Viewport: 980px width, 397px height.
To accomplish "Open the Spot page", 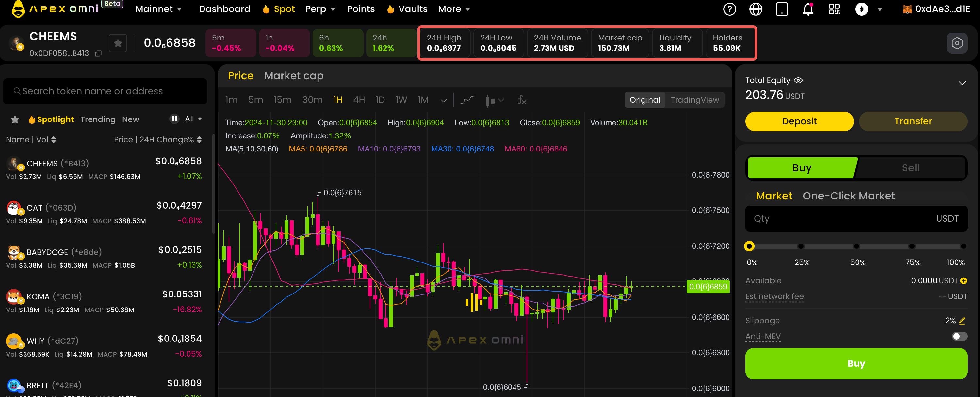I will pyautogui.click(x=278, y=9).
